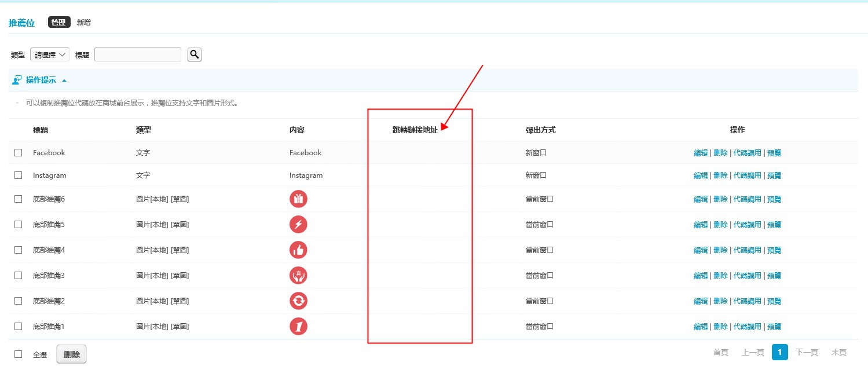Viewport: 868px width, 377px height.
Task: Focus the 標題 search input field
Action: [x=138, y=54]
